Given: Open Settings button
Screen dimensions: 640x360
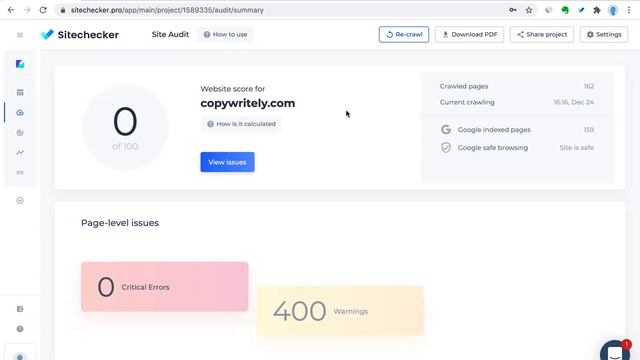Looking at the screenshot, I should coord(604,35).
